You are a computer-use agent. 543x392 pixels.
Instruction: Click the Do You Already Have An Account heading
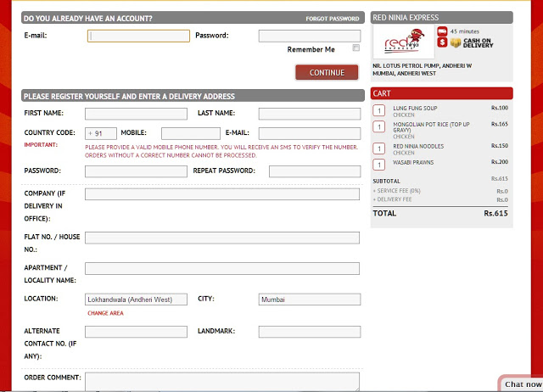click(88, 19)
